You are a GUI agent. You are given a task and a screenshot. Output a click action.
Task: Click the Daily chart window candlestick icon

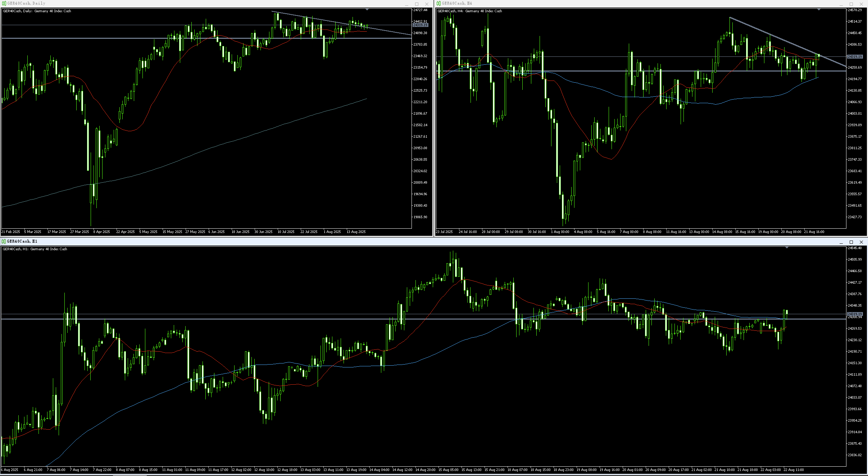coord(4,3)
